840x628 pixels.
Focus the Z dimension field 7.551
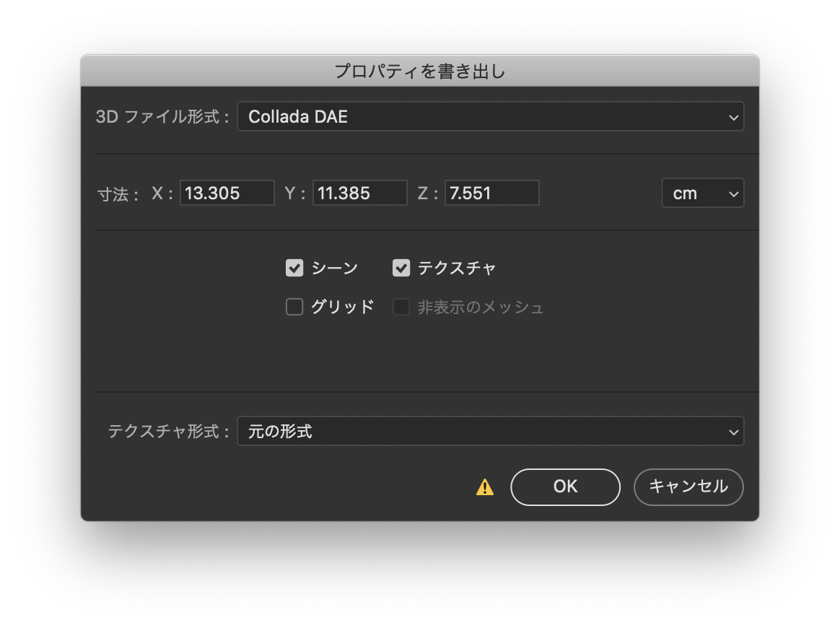[x=491, y=193]
